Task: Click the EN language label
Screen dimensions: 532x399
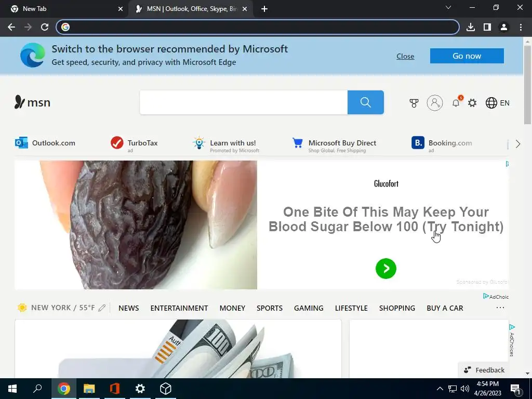Action: 504,103
